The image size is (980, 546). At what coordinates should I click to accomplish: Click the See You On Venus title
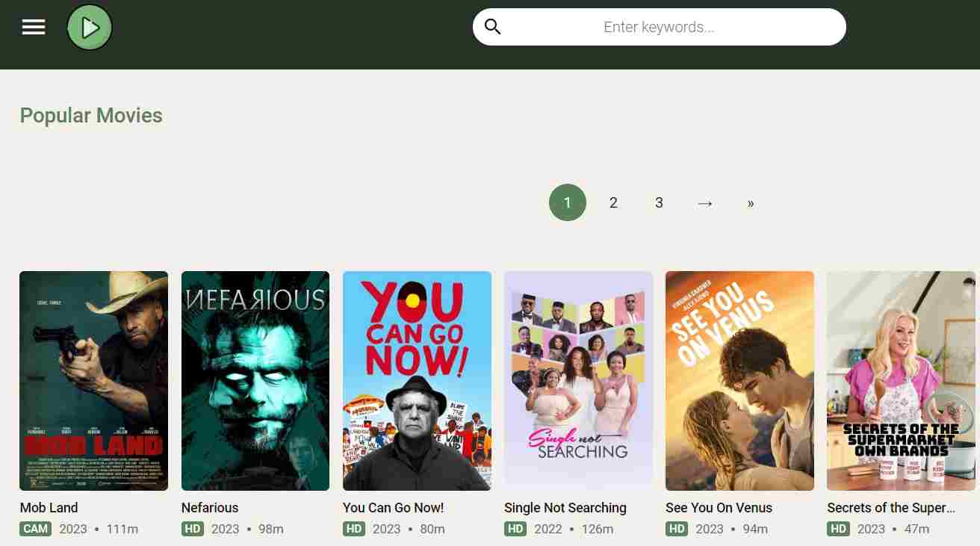click(x=719, y=508)
